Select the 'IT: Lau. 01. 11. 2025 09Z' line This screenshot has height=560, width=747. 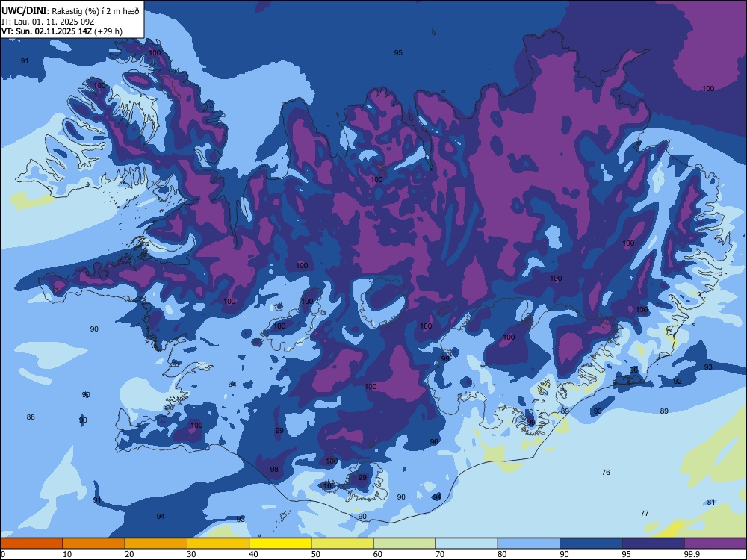pos(48,22)
